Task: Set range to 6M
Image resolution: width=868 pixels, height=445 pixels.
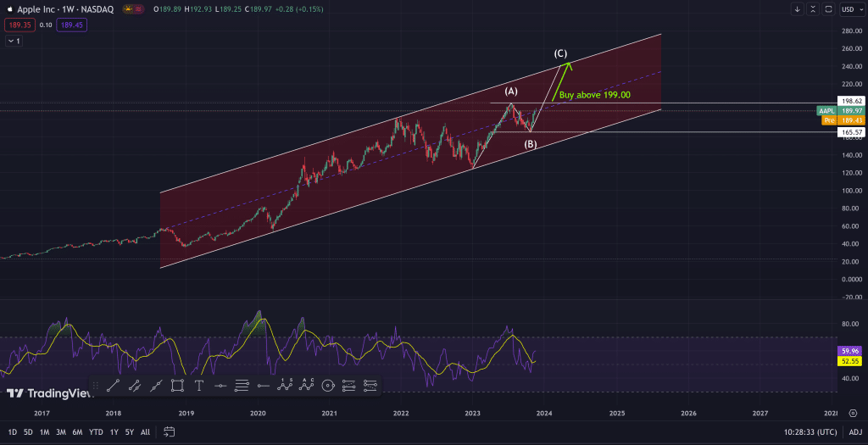Action: coord(77,431)
